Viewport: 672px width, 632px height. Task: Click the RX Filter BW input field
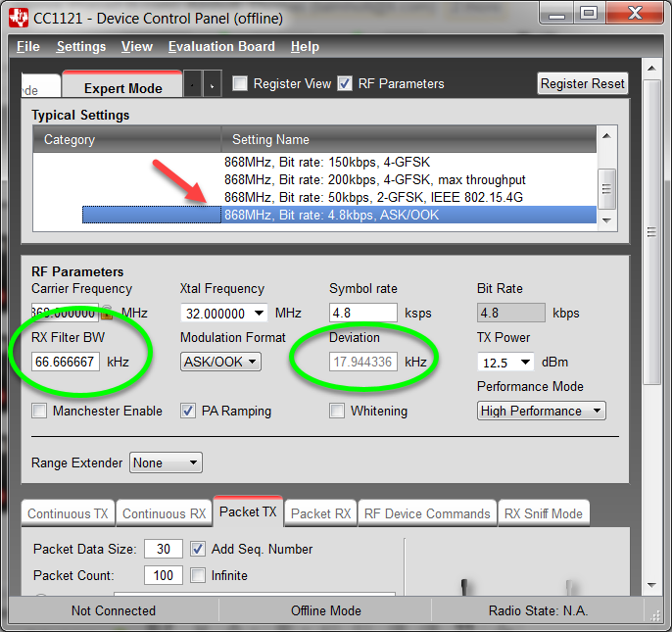point(65,362)
